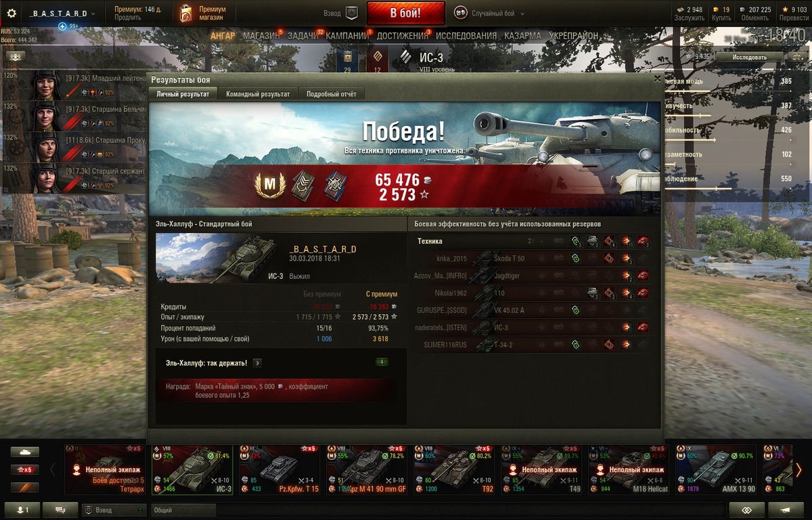The image size is (812, 520).
Task: Toggle the tank silhouette carousel filter
Action: pyautogui.click(x=24, y=452)
